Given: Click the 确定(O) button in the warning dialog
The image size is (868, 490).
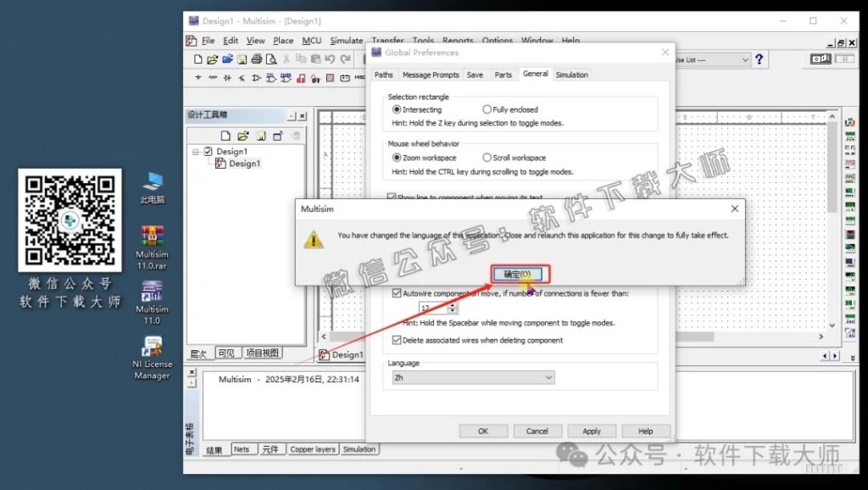Looking at the screenshot, I should (x=517, y=275).
